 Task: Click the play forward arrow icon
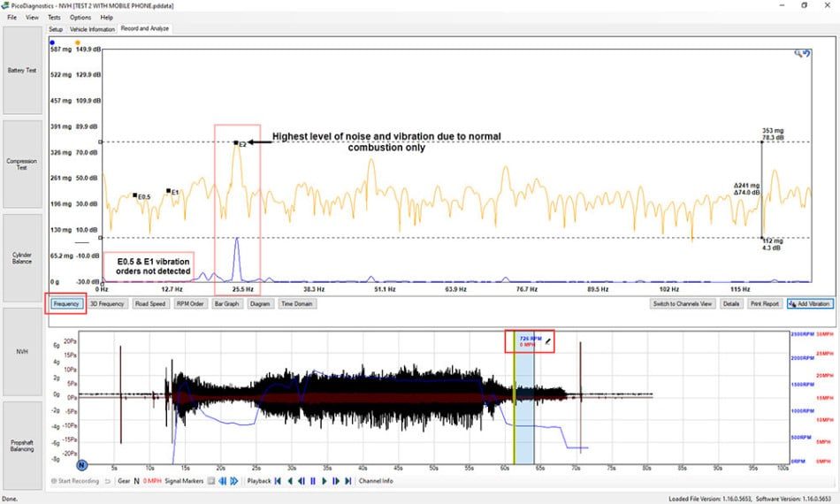[x=325, y=481]
